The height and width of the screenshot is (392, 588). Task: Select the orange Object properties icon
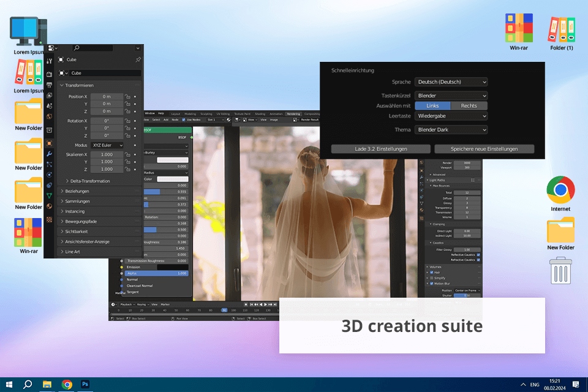click(x=49, y=143)
